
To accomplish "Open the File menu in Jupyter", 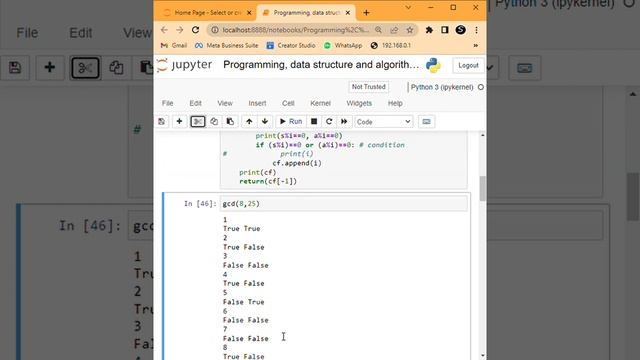I will (x=168, y=103).
